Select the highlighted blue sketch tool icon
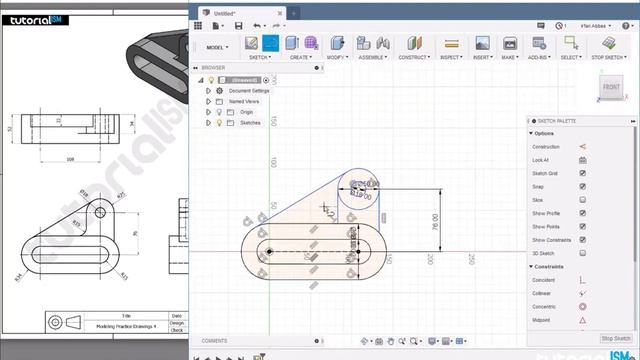This screenshot has width=640, height=360. pos(270,43)
